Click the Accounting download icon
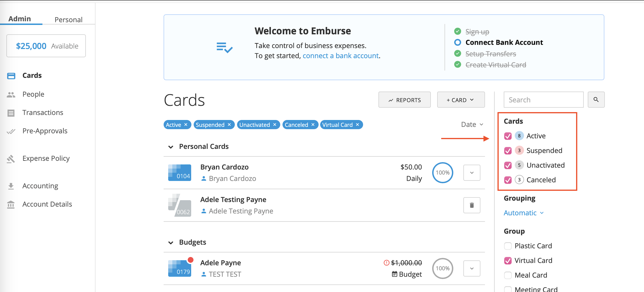 tap(11, 186)
